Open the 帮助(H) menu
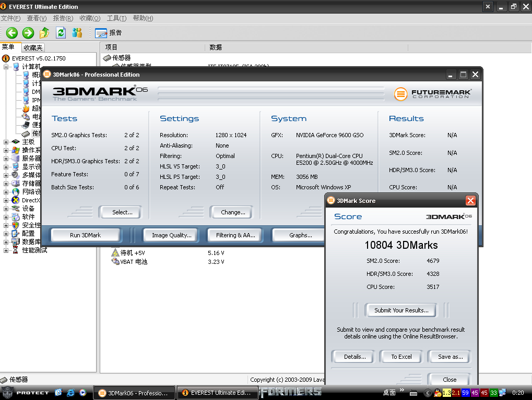Viewport: 532px width, 400px height. [x=143, y=18]
